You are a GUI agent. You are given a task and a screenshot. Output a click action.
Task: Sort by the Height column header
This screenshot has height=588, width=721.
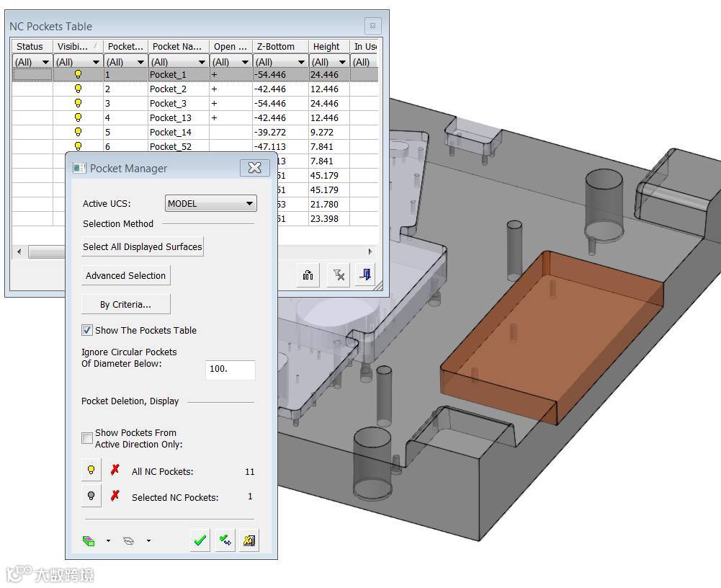click(328, 46)
